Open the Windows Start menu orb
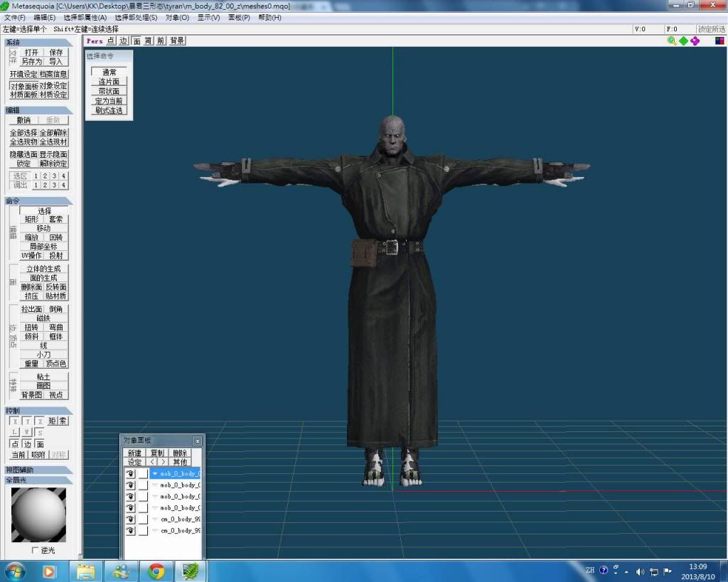 tap(16, 571)
